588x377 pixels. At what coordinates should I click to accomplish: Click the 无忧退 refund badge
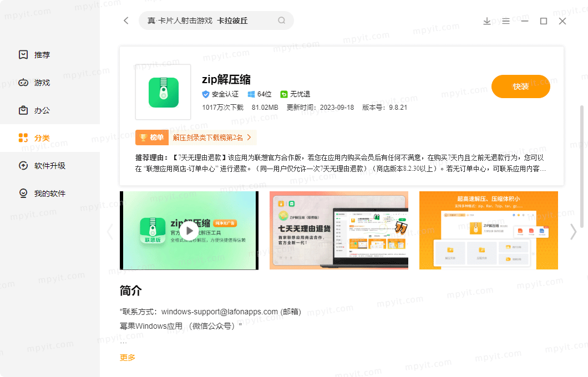click(x=295, y=94)
